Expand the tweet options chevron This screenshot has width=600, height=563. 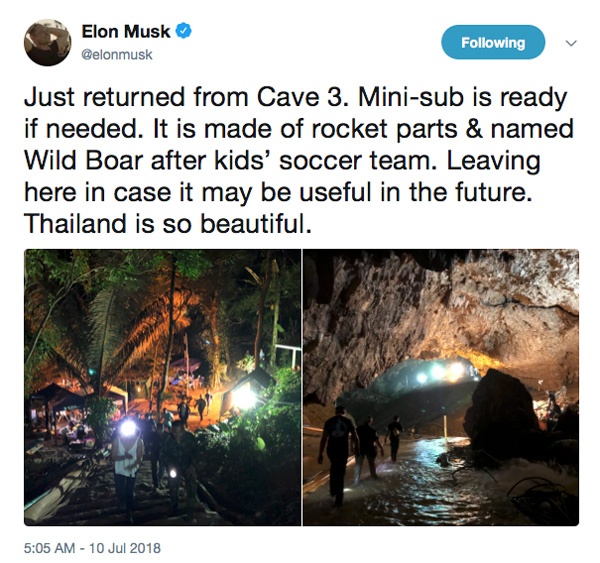571,43
